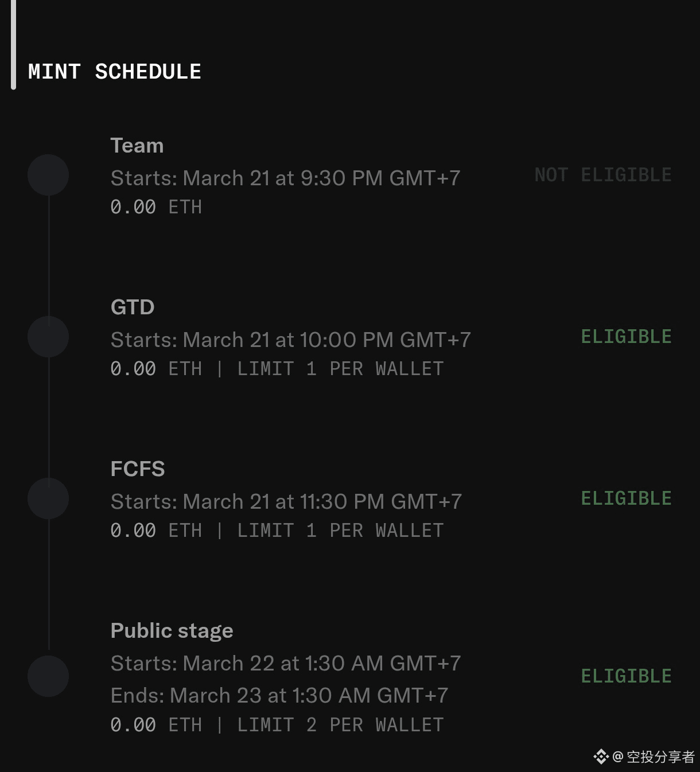Click the Team start time at 9:30 PM

pos(285,178)
